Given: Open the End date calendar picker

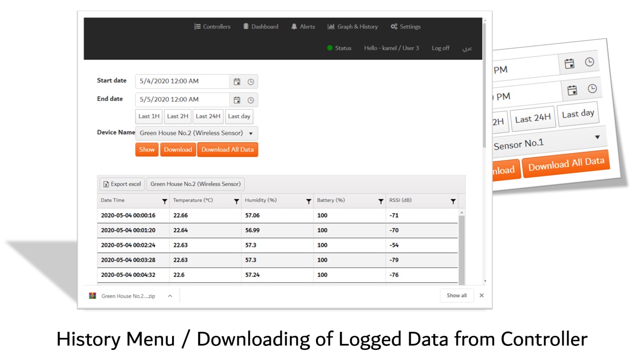Looking at the screenshot, I should tap(237, 100).
